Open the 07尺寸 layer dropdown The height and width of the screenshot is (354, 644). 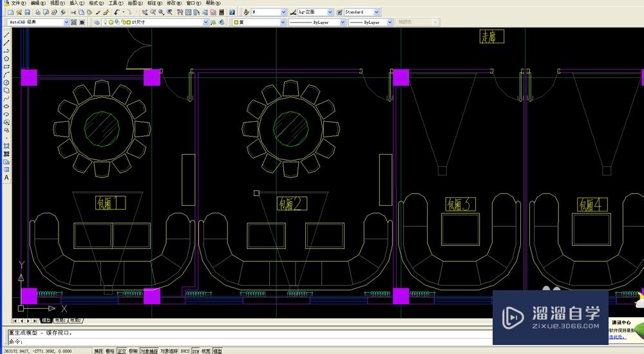click(x=205, y=22)
